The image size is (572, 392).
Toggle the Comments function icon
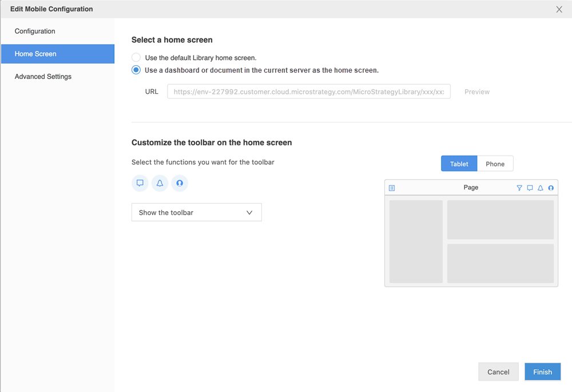(x=140, y=183)
